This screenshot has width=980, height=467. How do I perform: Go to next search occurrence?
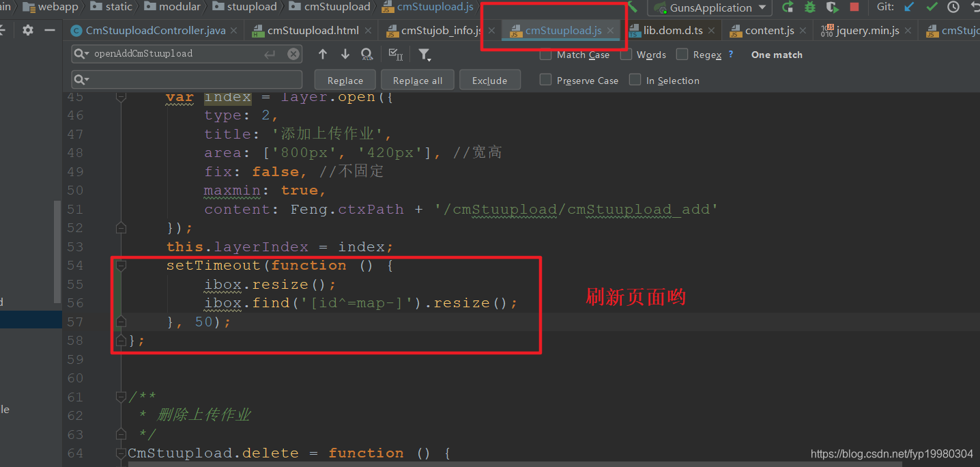[x=345, y=54]
